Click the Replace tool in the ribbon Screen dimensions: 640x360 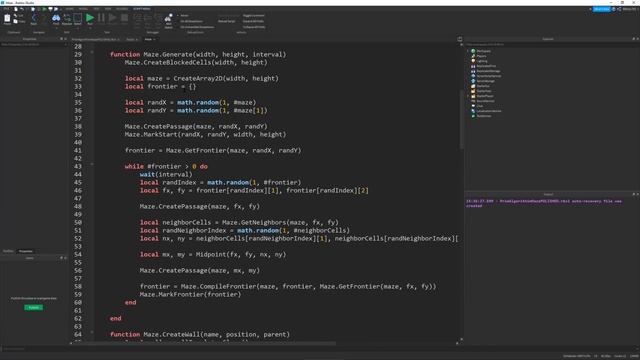click(67, 18)
